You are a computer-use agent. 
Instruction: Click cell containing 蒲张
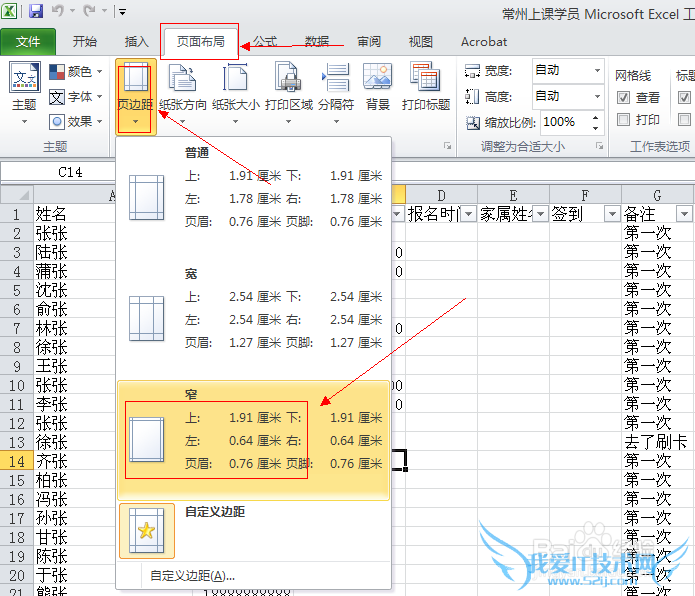coord(74,271)
